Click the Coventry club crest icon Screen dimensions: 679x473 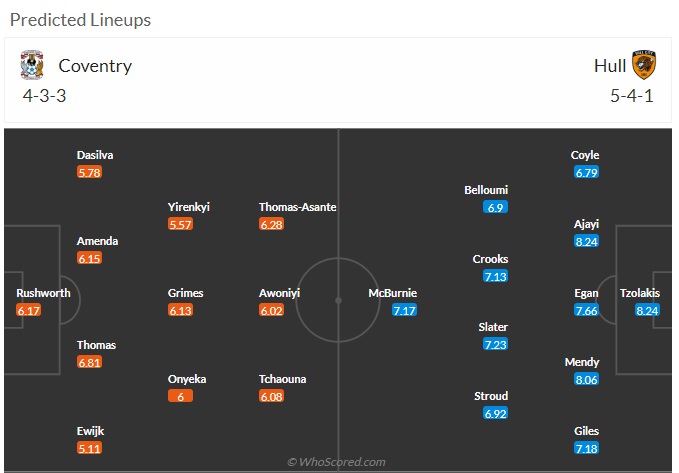click(32, 65)
